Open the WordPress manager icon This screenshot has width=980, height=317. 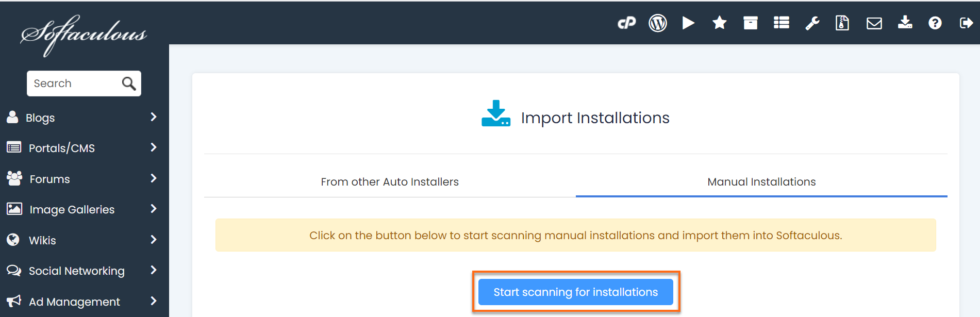point(657,23)
